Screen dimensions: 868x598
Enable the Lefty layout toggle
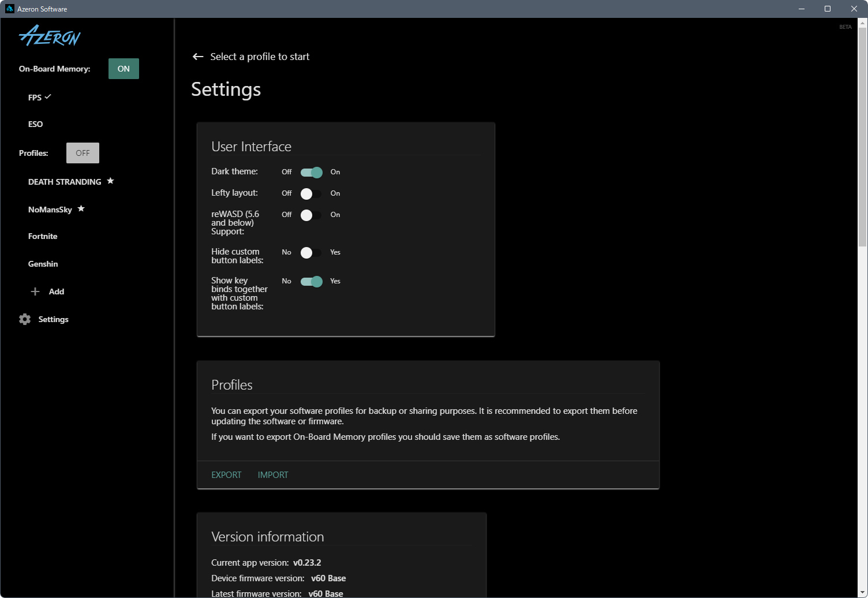pyautogui.click(x=311, y=193)
